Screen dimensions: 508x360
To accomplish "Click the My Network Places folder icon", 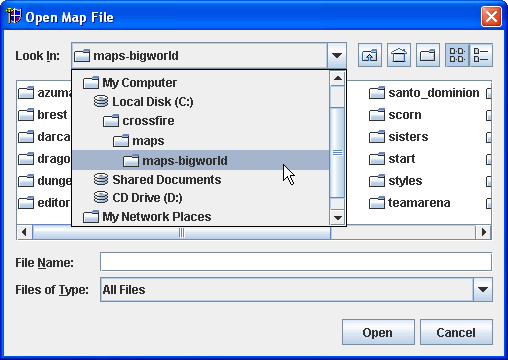I will [x=91, y=217].
